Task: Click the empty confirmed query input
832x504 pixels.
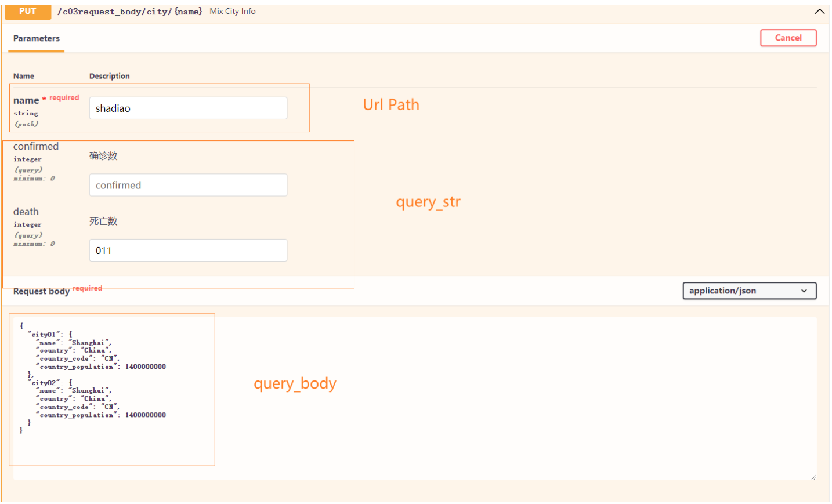Action: [x=188, y=185]
